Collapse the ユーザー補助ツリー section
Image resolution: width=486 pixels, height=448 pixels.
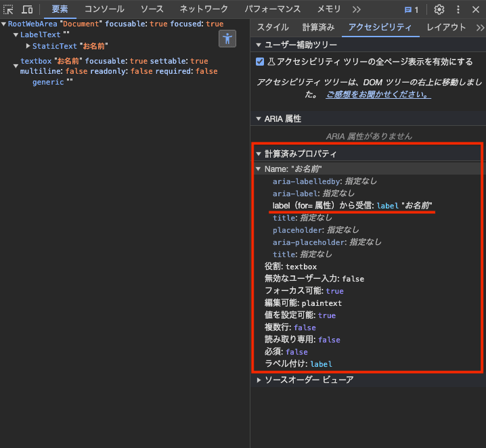(x=259, y=44)
